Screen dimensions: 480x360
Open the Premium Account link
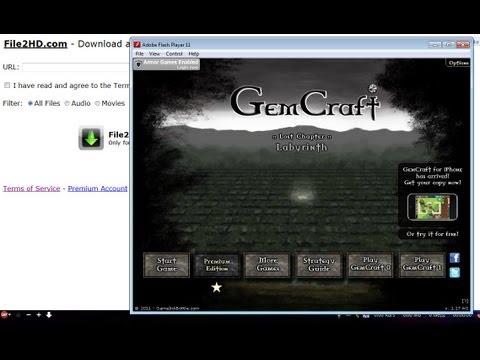pyautogui.click(x=98, y=188)
